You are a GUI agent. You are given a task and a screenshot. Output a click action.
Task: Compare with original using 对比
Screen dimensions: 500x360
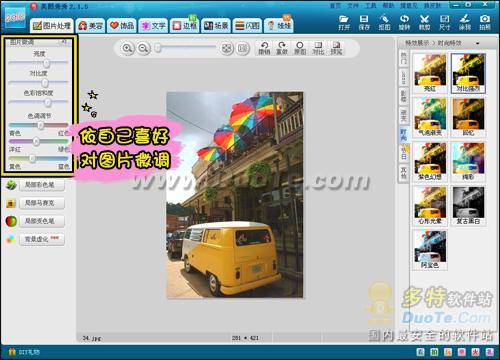pyautogui.click(x=318, y=48)
